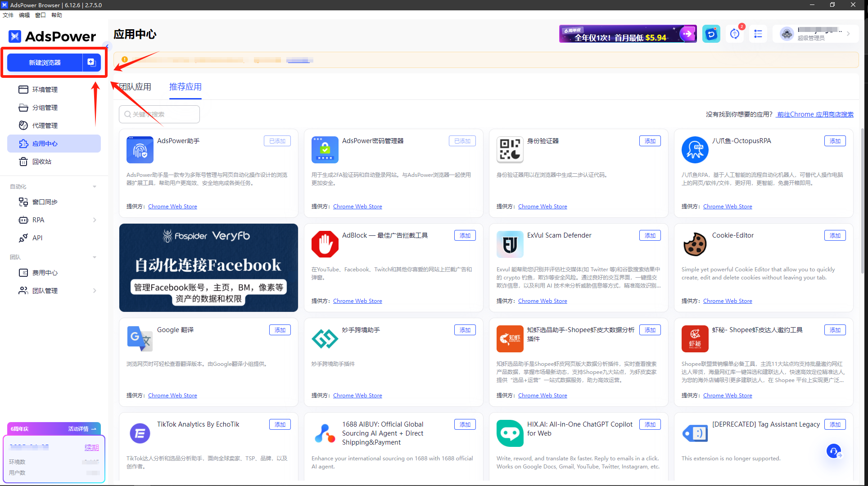
Task: Collapse the 团队 sidebar section
Action: point(95,257)
